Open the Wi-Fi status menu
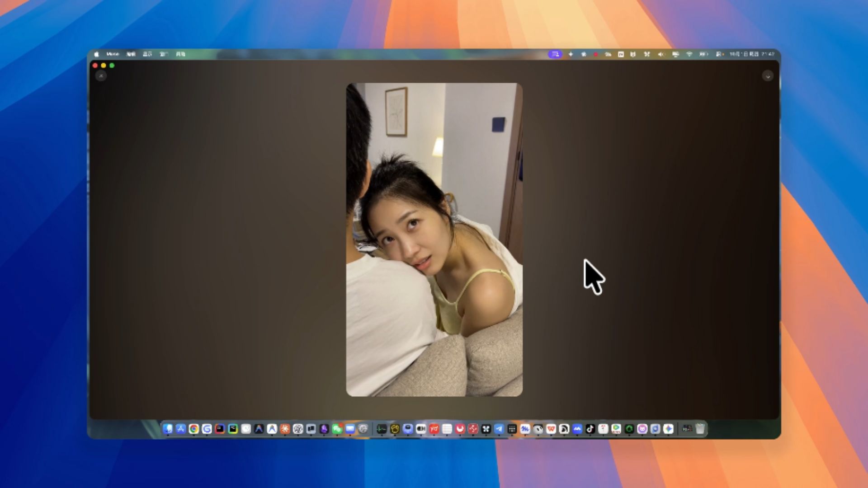 pyautogui.click(x=689, y=54)
